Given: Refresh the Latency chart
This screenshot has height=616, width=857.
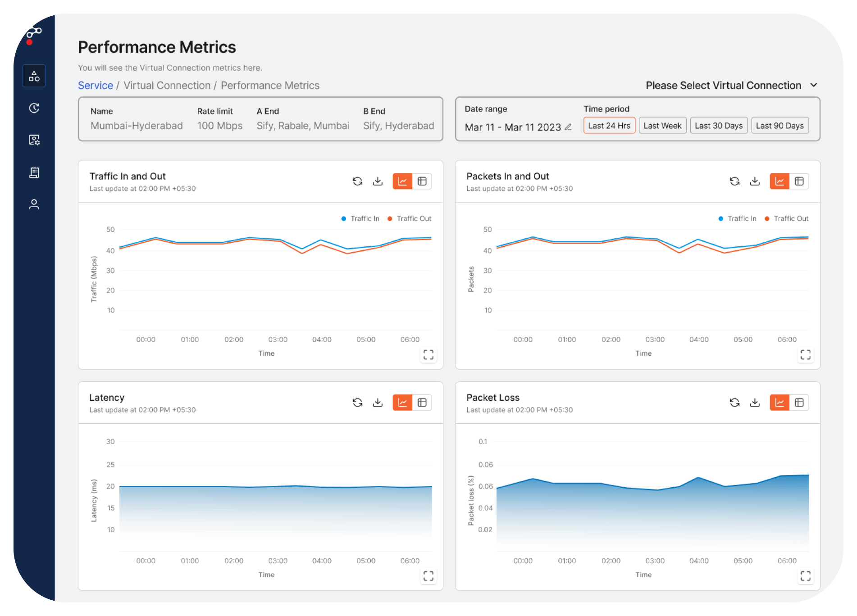Looking at the screenshot, I should (x=358, y=403).
